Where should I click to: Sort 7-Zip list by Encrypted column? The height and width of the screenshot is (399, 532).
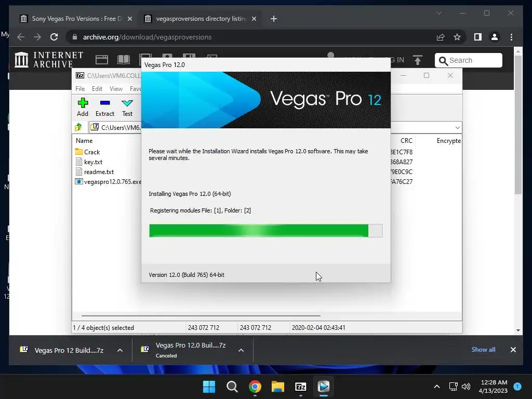[x=448, y=140]
